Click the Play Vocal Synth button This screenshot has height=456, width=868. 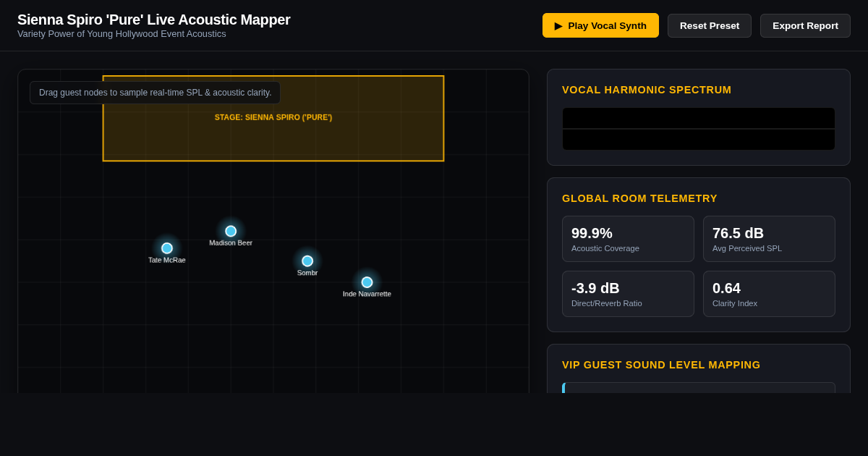[600, 25]
